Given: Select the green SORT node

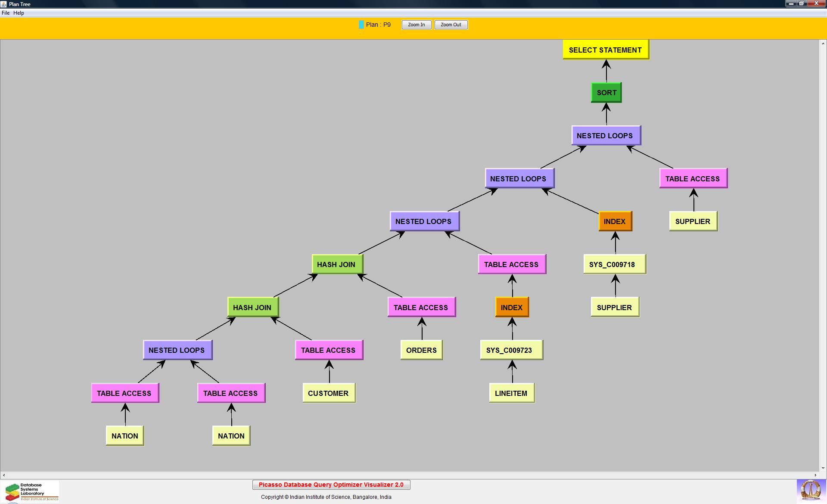Looking at the screenshot, I should click(x=606, y=93).
